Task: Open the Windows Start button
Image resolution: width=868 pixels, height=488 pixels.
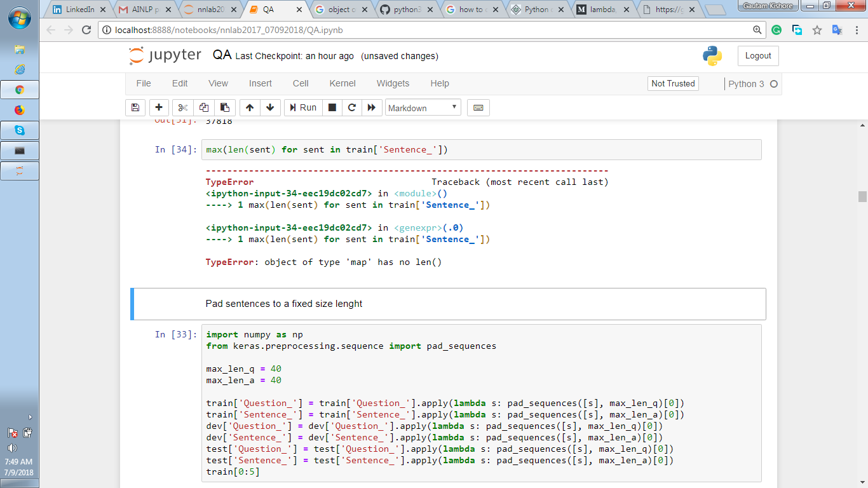Action: [x=19, y=18]
